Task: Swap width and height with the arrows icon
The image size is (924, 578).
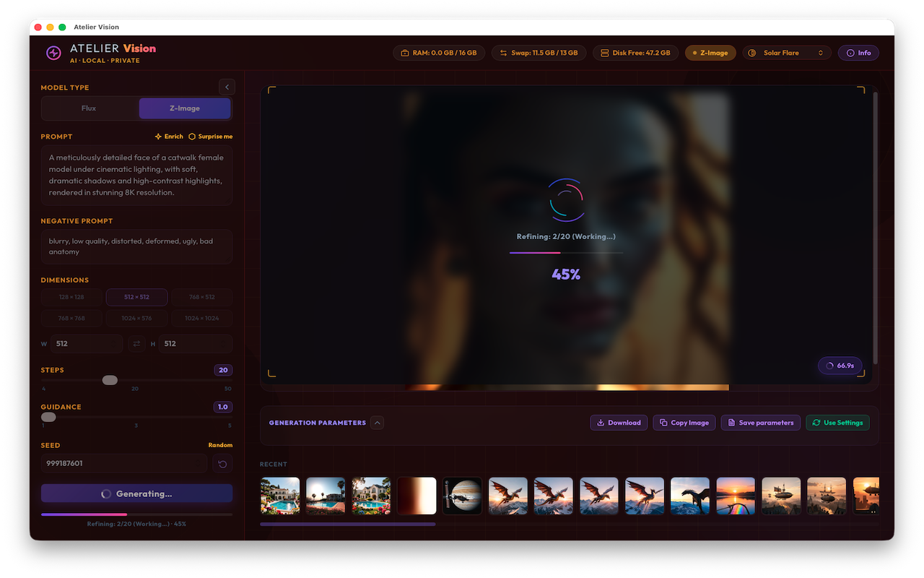Action: pyautogui.click(x=137, y=344)
